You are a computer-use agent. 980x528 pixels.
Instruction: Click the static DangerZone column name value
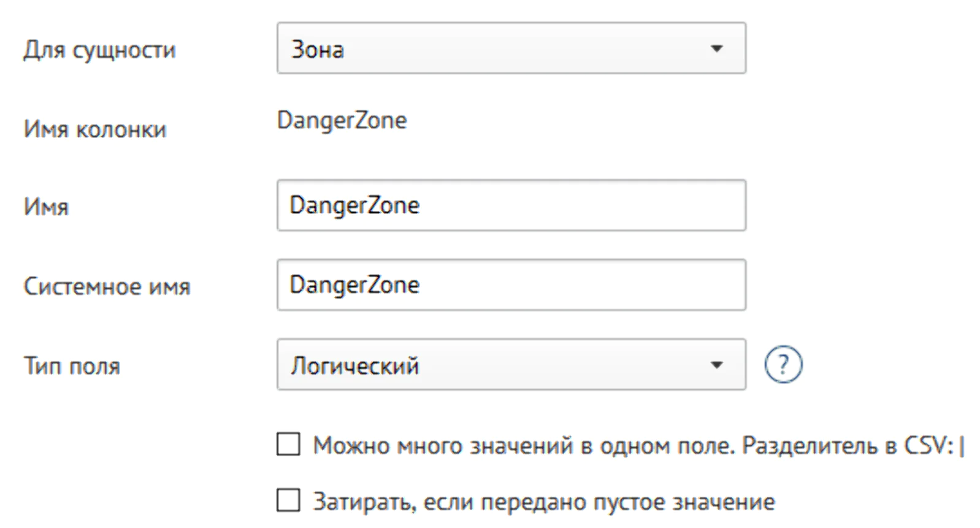342,121
